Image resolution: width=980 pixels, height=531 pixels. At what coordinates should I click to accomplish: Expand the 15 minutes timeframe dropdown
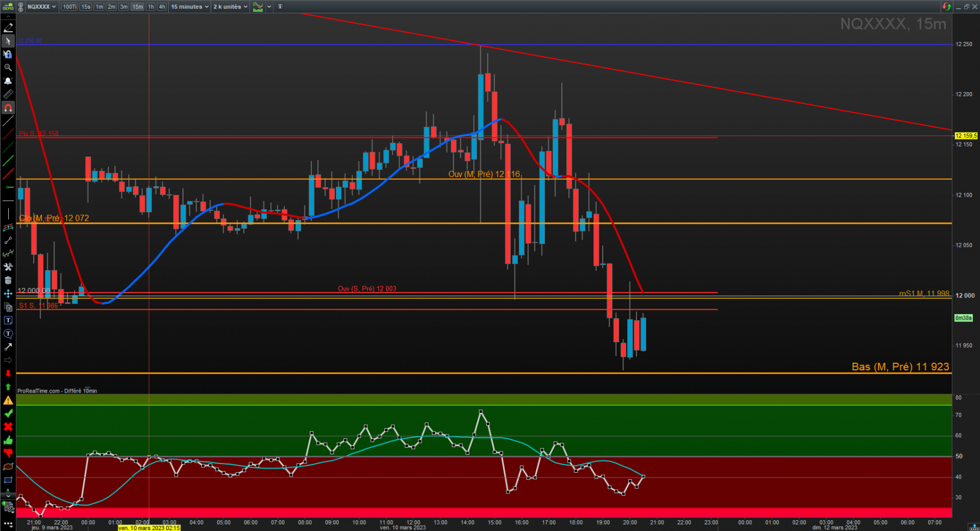click(189, 7)
